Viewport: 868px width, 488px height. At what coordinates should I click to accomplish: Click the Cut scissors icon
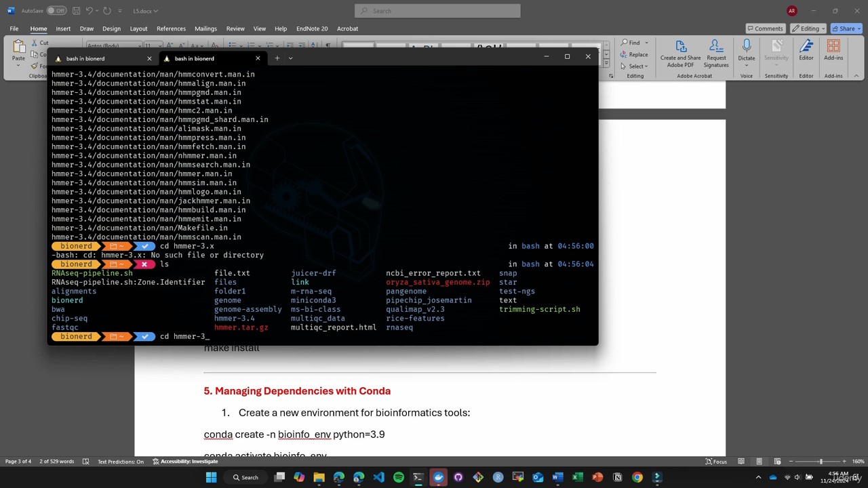(x=34, y=43)
